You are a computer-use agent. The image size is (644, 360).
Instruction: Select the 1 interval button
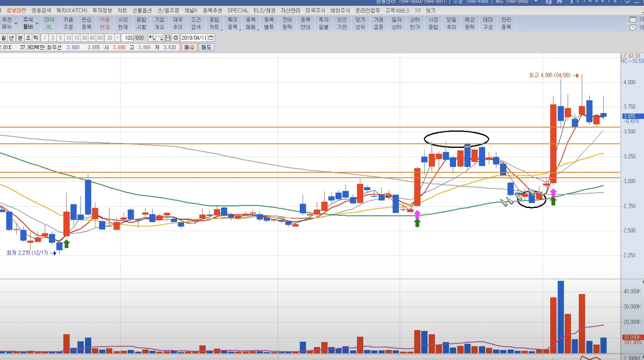[46, 38]
